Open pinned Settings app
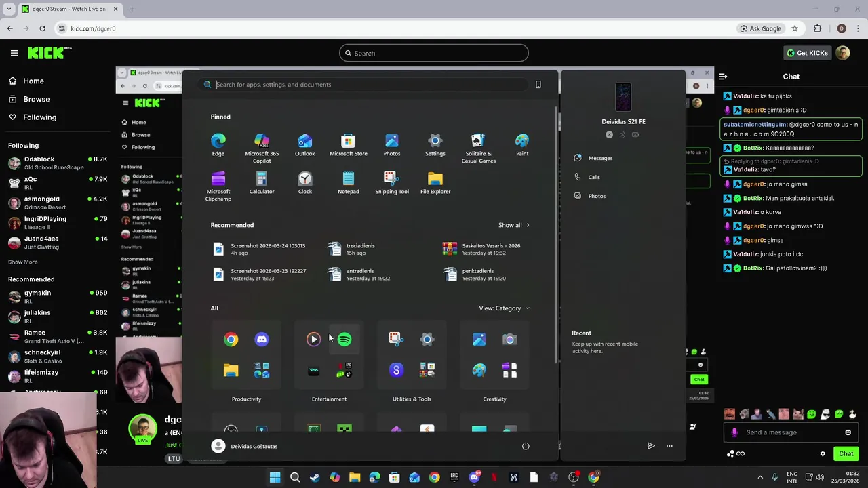 [435, 144]
